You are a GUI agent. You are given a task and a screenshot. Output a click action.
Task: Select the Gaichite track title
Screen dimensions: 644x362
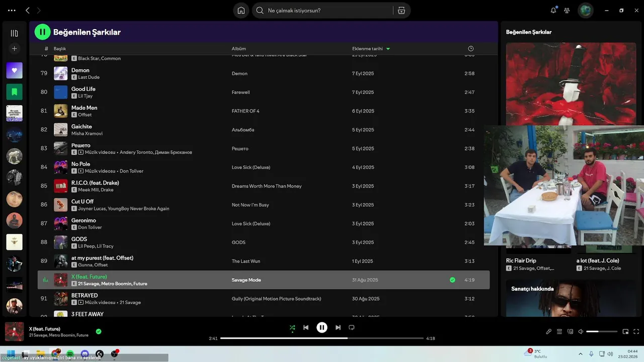82,127
